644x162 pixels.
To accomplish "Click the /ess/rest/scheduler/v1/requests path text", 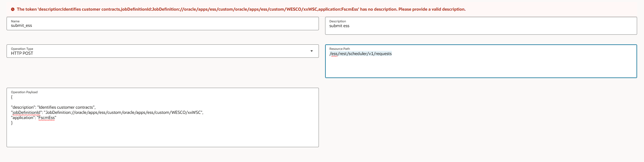I will [x=361, y=54].
